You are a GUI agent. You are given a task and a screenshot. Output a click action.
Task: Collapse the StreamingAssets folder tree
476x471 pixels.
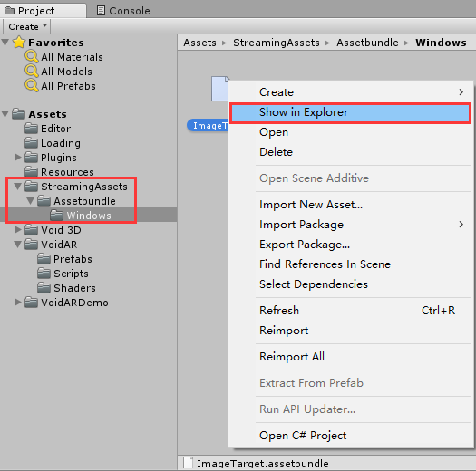pyautogui.click(x=18, y=187)
